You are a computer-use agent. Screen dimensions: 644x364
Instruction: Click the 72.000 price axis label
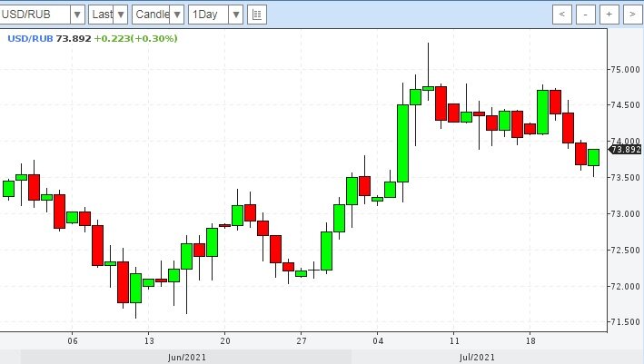click(x=625, y=286)
